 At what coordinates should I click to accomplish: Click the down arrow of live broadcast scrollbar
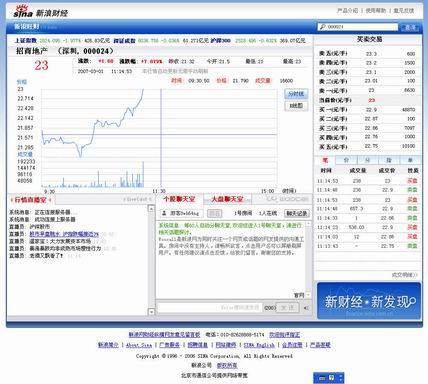pyautogui.click(x=151, y=312)
